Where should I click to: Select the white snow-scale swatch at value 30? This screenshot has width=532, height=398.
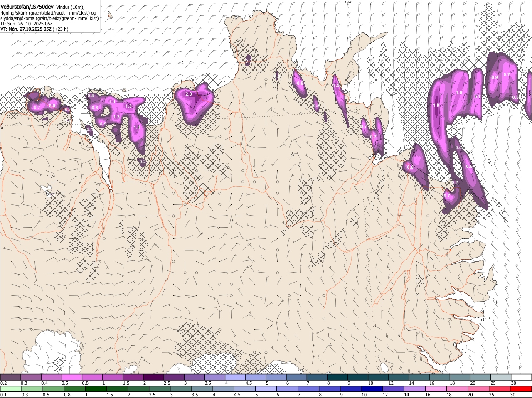point(521,377)
